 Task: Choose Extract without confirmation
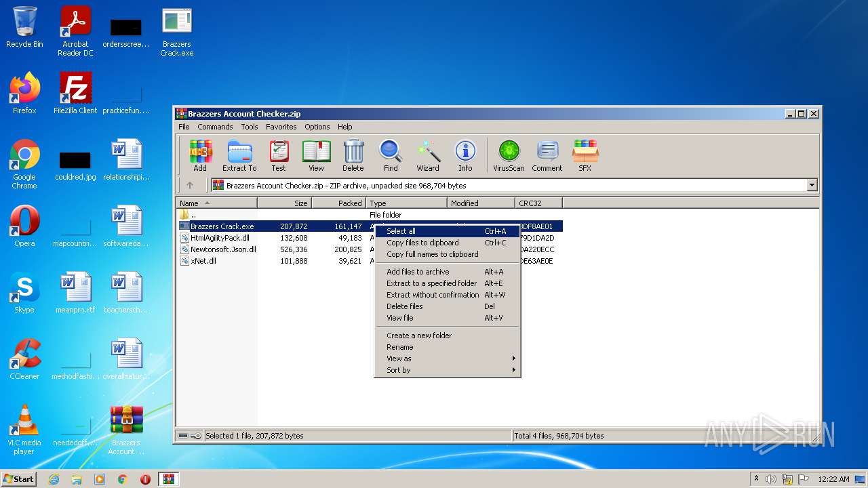tap(448, 295)
